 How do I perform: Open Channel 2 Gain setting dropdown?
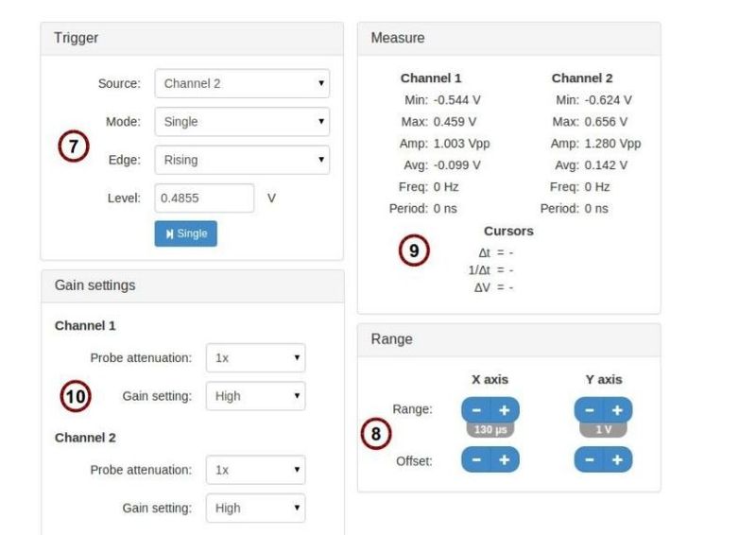coord(255,508)
